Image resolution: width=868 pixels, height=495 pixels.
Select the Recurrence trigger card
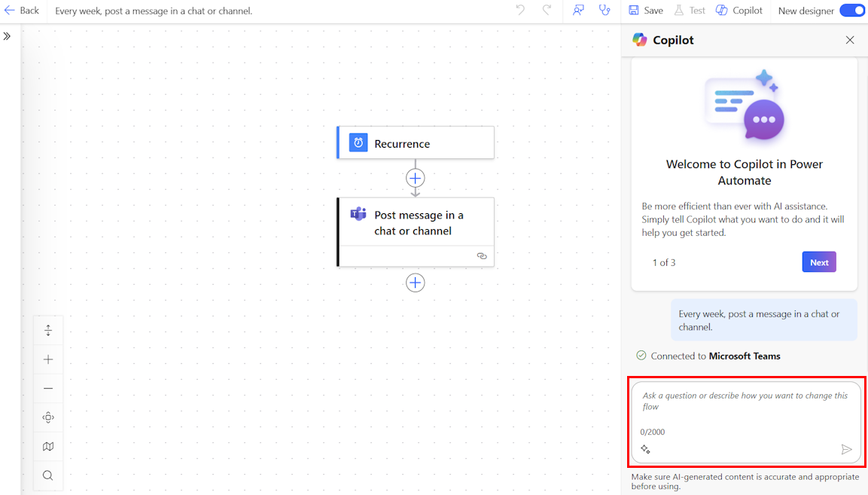pos(415,142)
